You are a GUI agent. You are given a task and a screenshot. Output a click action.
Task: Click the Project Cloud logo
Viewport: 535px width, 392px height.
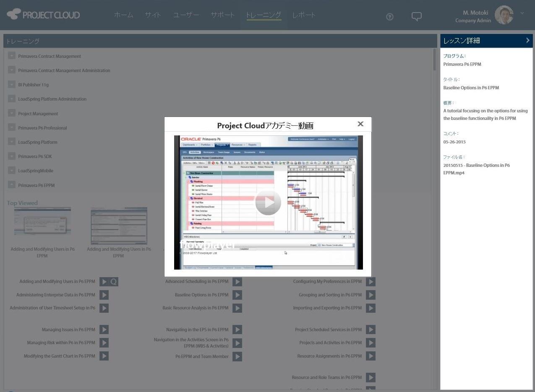pos(44,15)
